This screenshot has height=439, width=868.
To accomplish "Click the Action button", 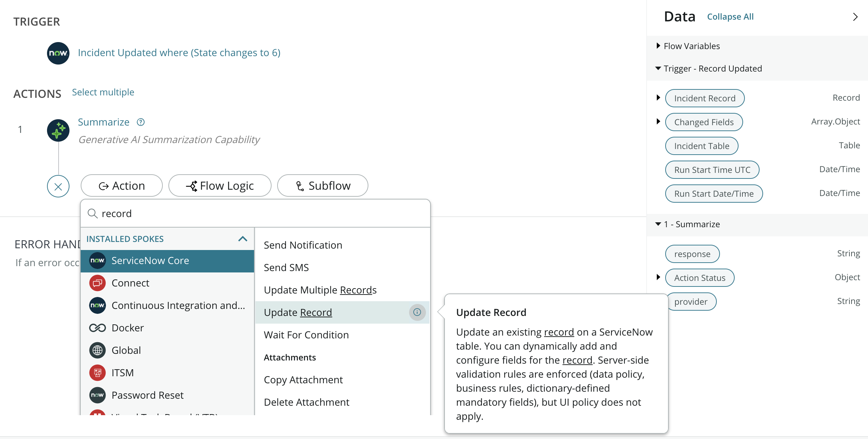I will click(122, 185).
